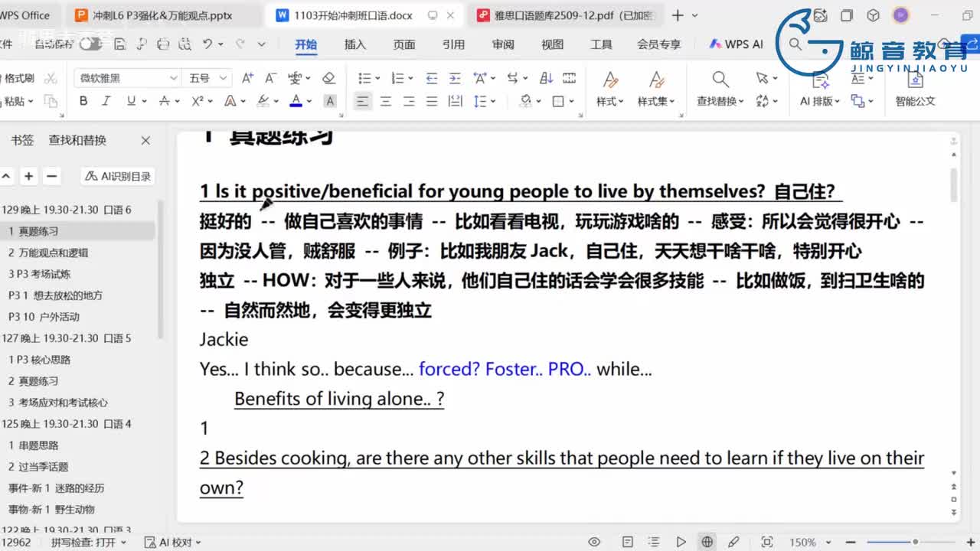Toggle the auto-save switch
This screenshot has width=980, height=551.
tap(90, 44)
